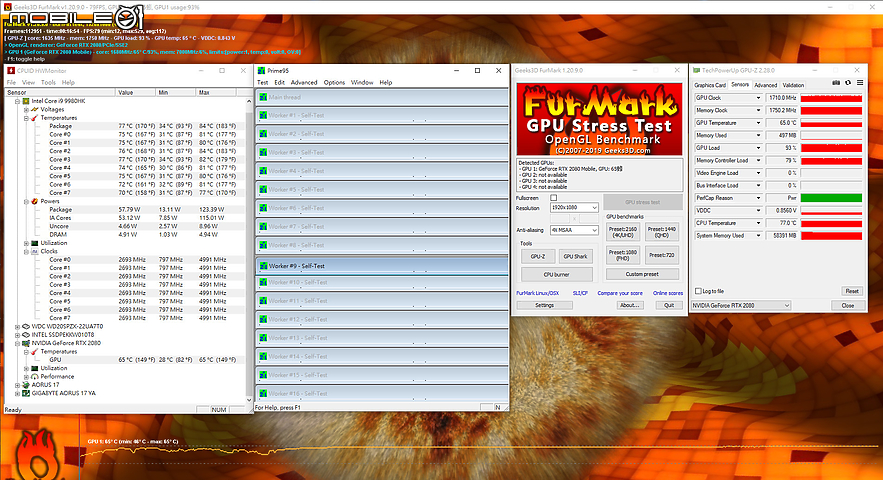Open the GPU-Z hamburger menu icon

pyautogui.click(x=860, y=83)
